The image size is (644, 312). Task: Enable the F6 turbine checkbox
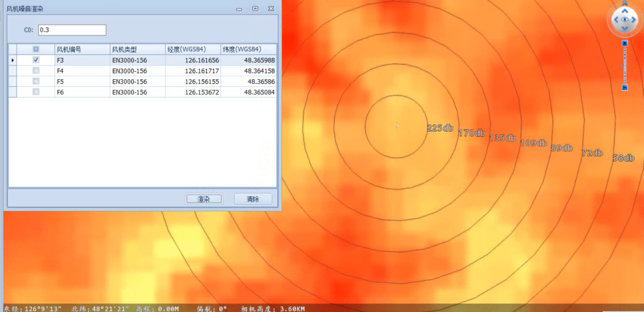click(36, 92)
